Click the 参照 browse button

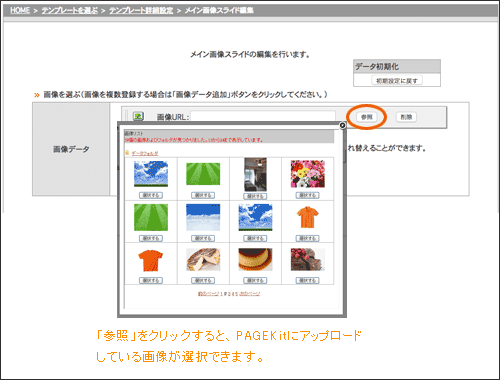(367, 117)
